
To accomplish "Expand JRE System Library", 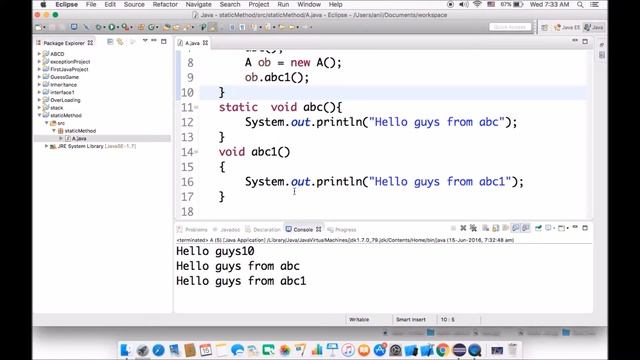I will coord(47,146).
